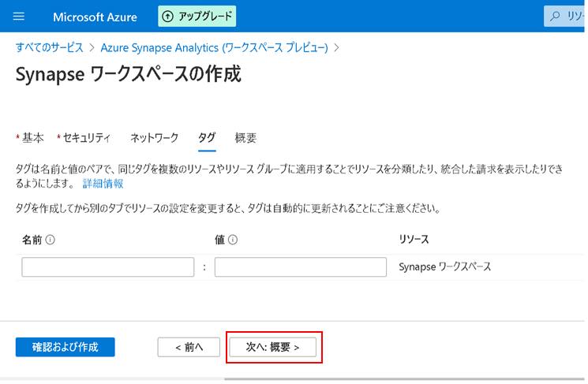
Task: Click the info icon beside 値
Action: click(234, 240)
